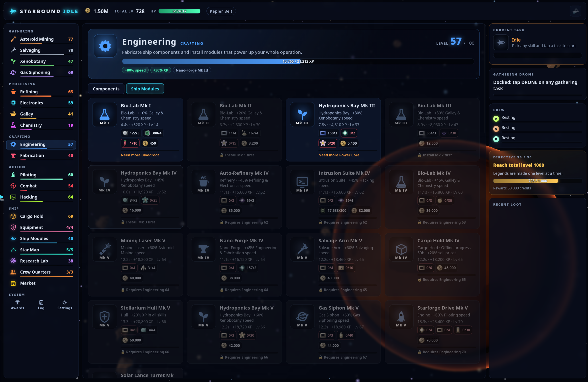Click 'Need more Power Core' text
588x382 pixels.
pyautogui.click(x=339, y=155)
